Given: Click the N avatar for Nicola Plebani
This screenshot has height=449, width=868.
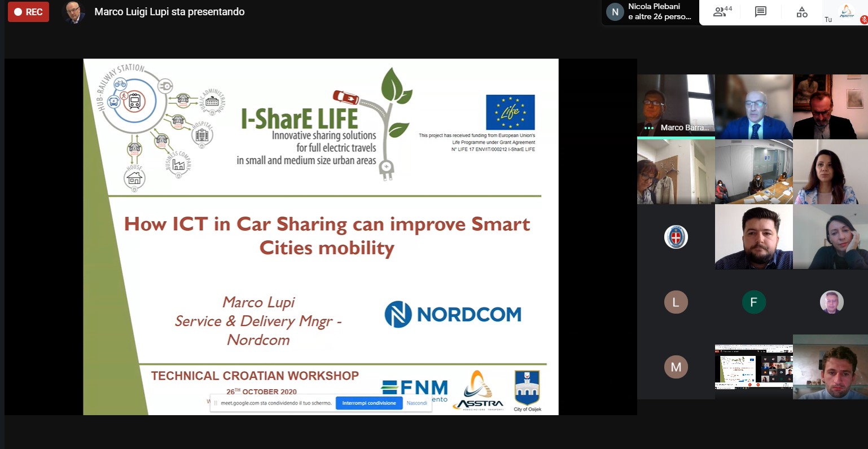Looking at the screenshot, I should pyautogui.click(x=615, y=12).
